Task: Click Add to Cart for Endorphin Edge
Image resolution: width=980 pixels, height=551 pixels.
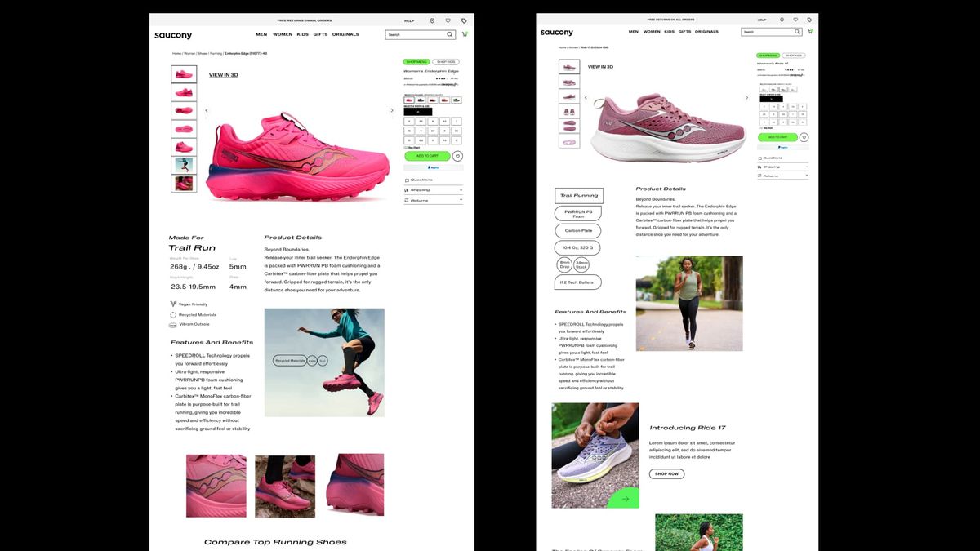Action: point(427,156)
